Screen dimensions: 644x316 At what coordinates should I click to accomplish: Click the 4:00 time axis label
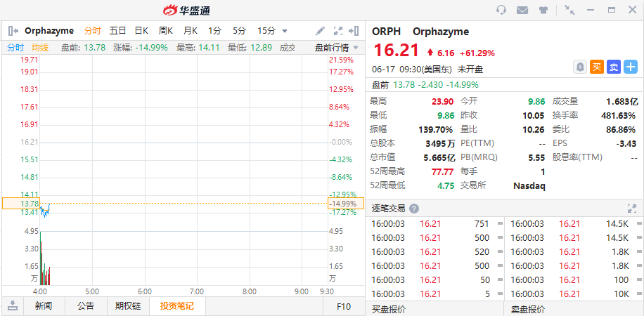(x=40, y=292)
